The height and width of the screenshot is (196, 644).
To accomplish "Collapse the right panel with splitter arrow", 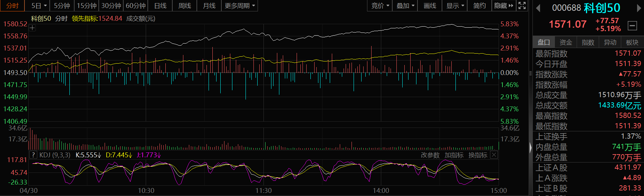I will [x=531, y=148].
